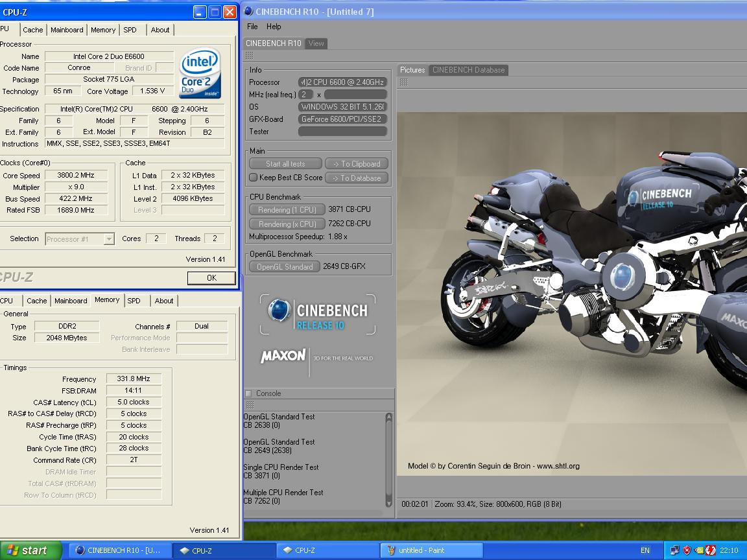
Task: Click the grip handle below CINEBENCH R10 tab
Action: pos(249,56)
